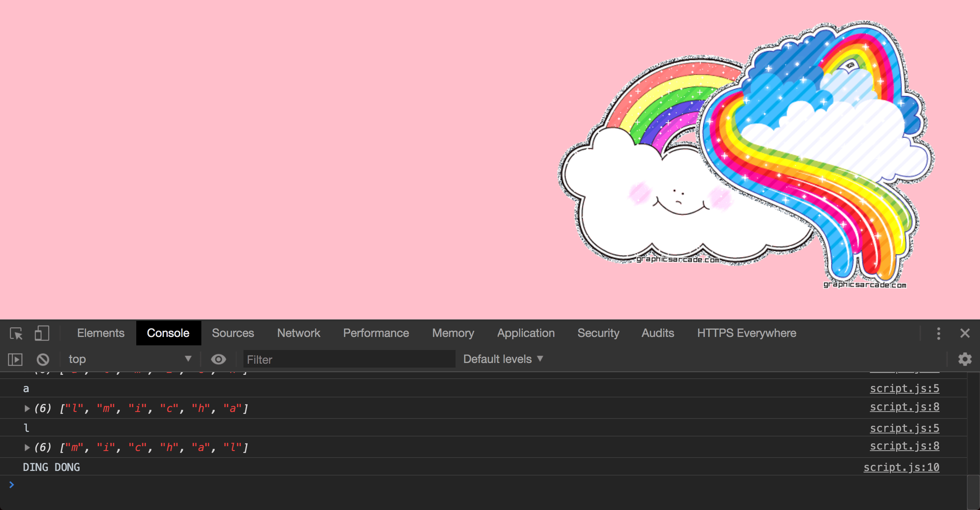This screenshot has width=980, height=510.
Task: Show the console sidebar panel icon
Action: (x=15, y=359)
